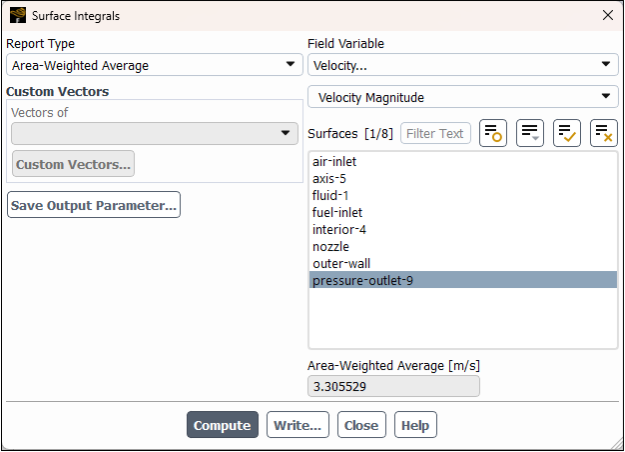Open the Velocity Magnitude dropdown
The image size is (625, 452).
coord(462,97)
